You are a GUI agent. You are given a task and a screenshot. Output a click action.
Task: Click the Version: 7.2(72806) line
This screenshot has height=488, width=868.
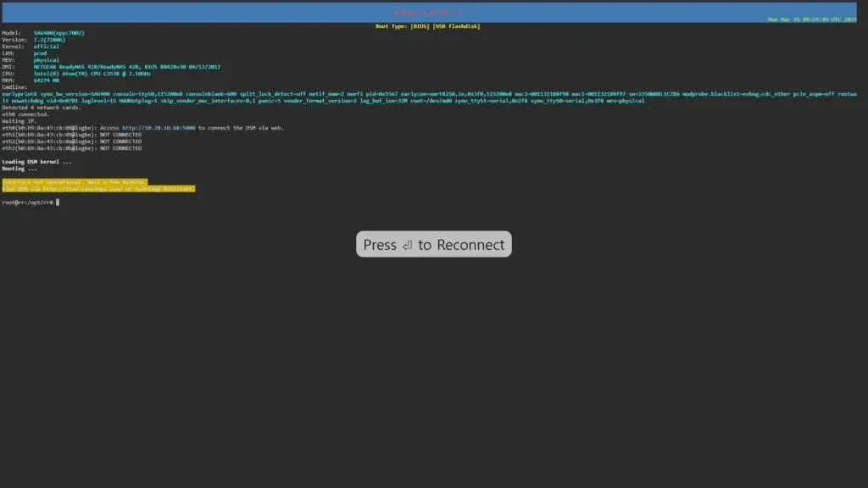(x=38, y=39)
